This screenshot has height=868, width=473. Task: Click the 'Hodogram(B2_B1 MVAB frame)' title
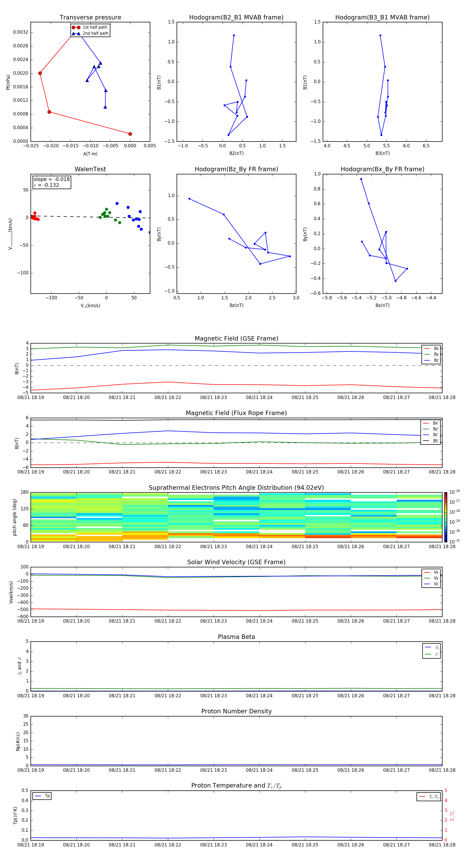pos(236,17)
